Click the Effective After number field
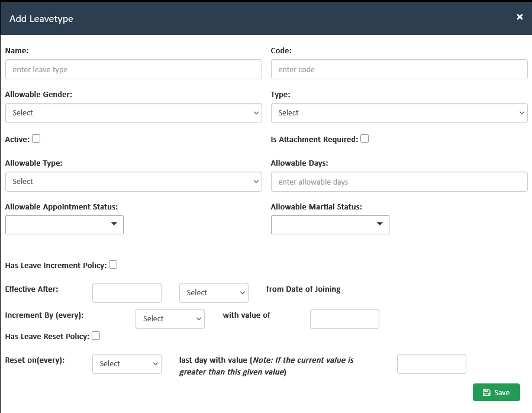Screen dimensions: 532x413 coord(127,293)
